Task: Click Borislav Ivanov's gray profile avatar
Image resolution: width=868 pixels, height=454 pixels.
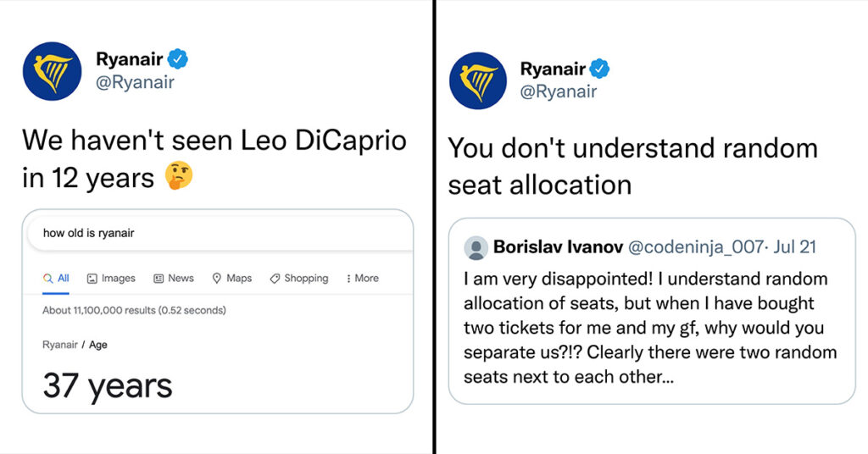Action: [x=476, y=247]
